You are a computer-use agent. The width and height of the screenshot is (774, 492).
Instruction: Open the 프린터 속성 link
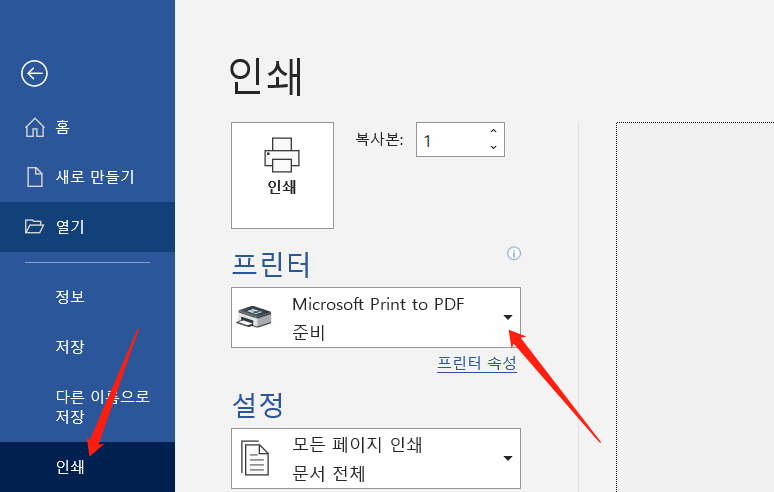(x=476, y=364)
